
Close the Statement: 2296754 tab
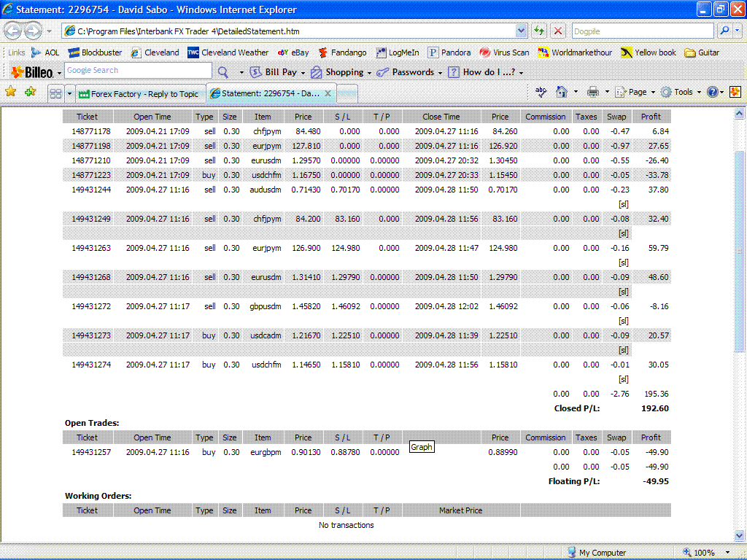[x=328, y=93]
